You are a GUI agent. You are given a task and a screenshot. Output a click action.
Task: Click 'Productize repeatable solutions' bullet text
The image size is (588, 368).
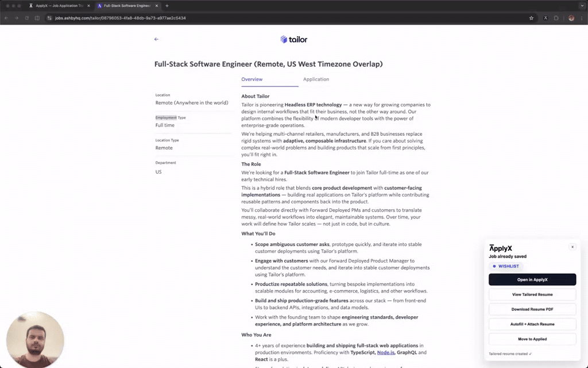click(291, 284)
